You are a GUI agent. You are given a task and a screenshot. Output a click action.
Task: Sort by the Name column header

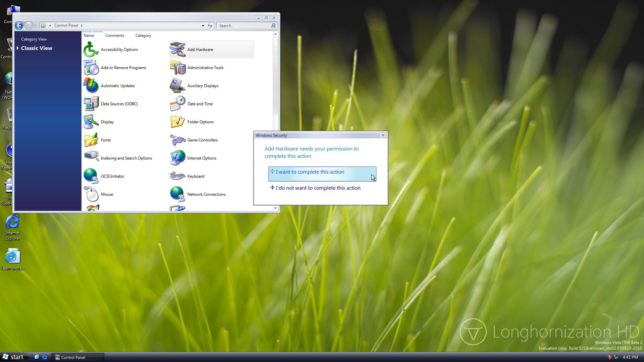point(89,36)
